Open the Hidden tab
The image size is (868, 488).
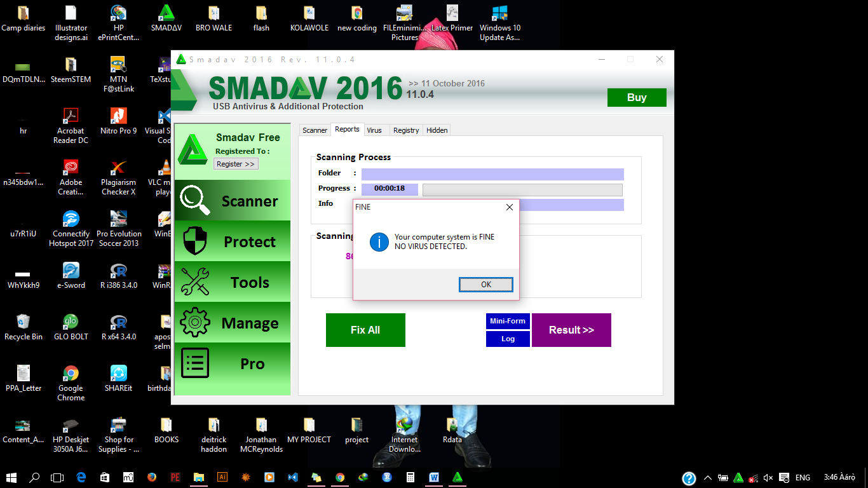[x=437, y=130]
